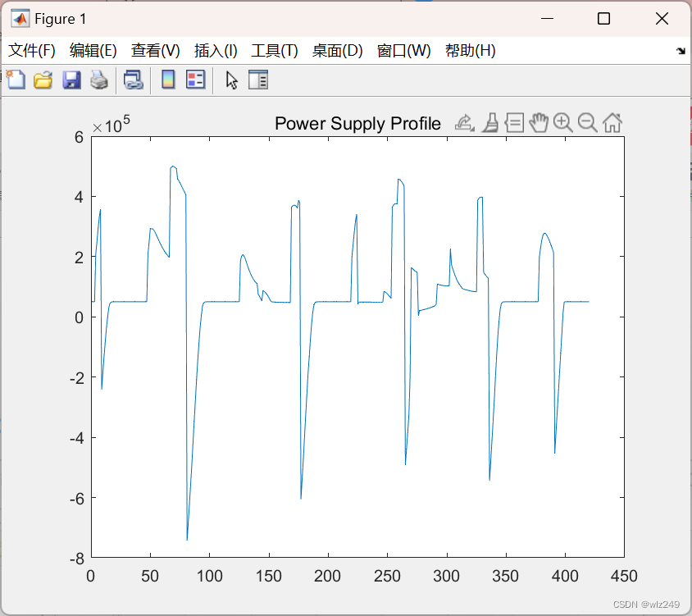Activate the Zoom Out magnifier

[587, 123]
